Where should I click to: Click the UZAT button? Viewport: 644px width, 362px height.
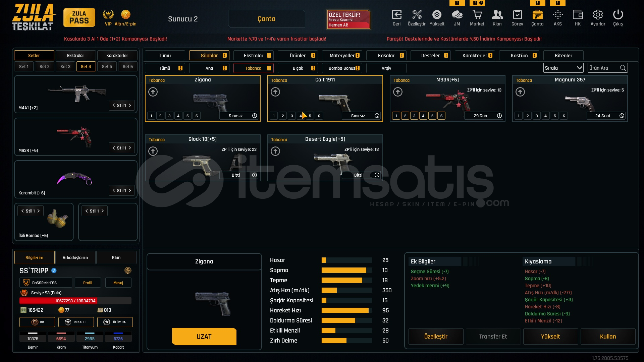[x=204, y=337]
